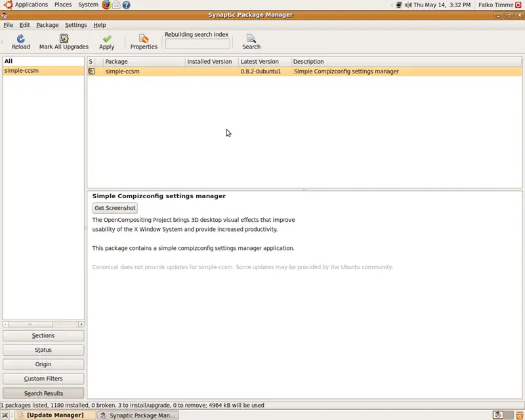
Task: Sort by the Latest Version column header
Action: click(x=265, y=62)
